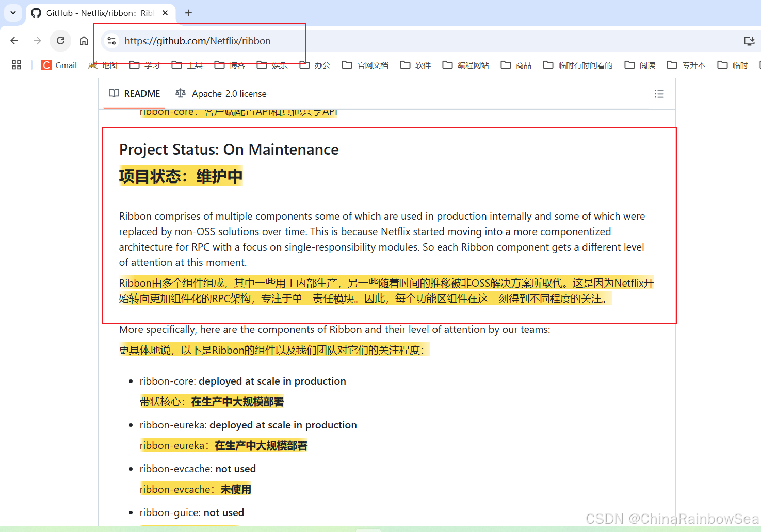Open a new browser tab

[188, 13]
